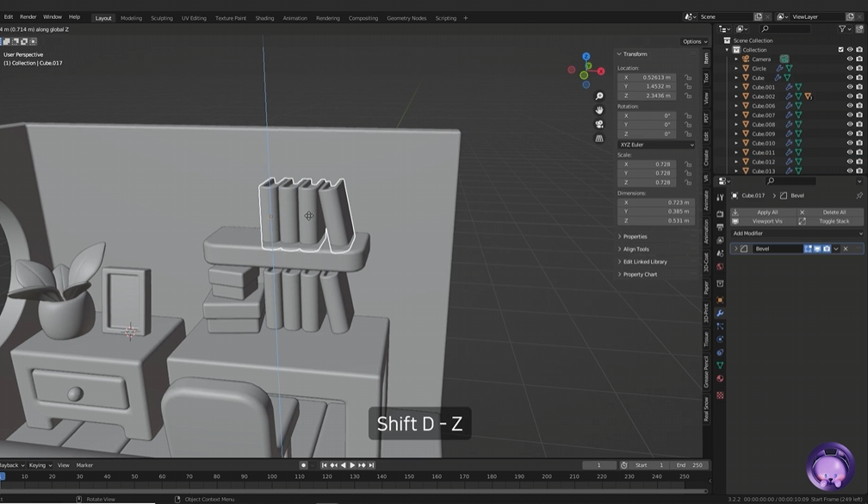
Task: Open the Material properties tab icon
Action: (720, 379)
